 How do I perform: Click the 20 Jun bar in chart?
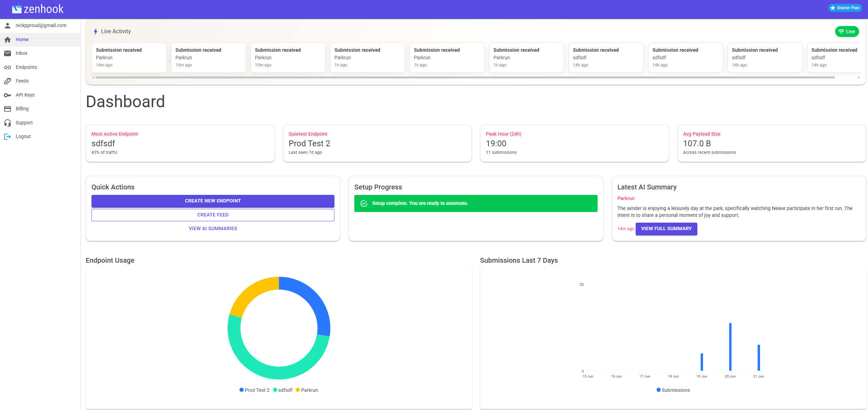click(730, 347)
